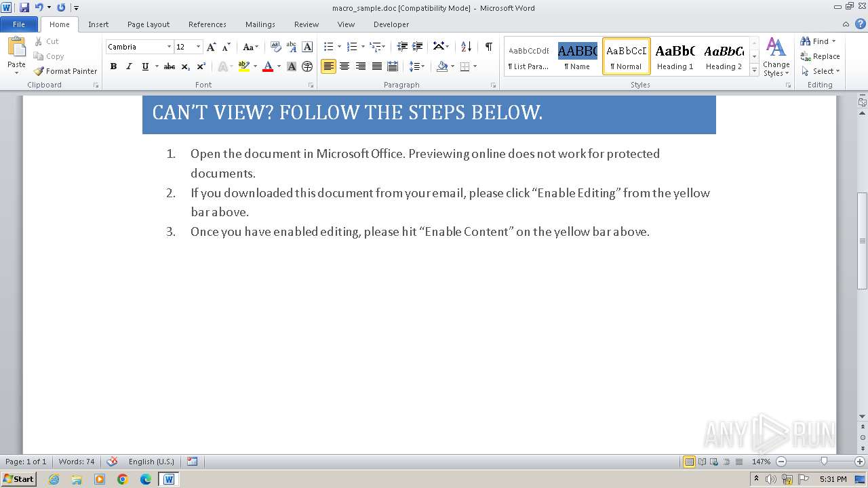Open the Select dropdown in Editing

tap(820, 71)
